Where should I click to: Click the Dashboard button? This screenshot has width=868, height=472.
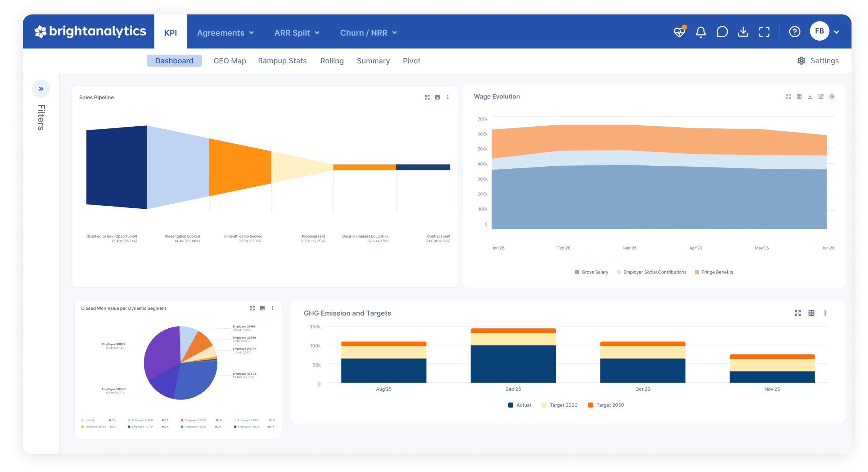tap(174, 61)
